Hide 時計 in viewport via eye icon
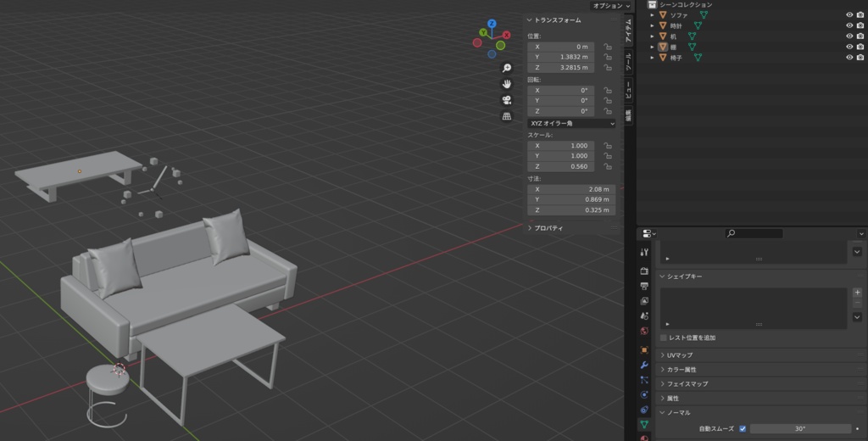868x441 pixels. pos(849,25)
